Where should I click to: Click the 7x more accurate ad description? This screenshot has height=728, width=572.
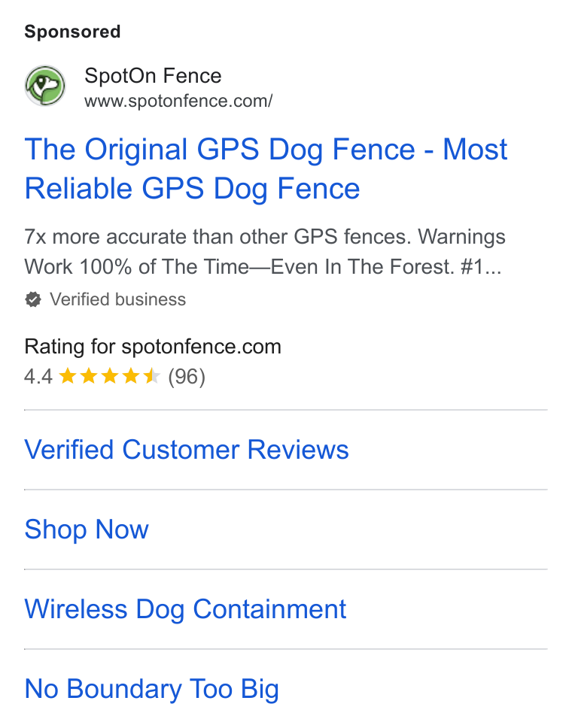(x=265, y=252)
